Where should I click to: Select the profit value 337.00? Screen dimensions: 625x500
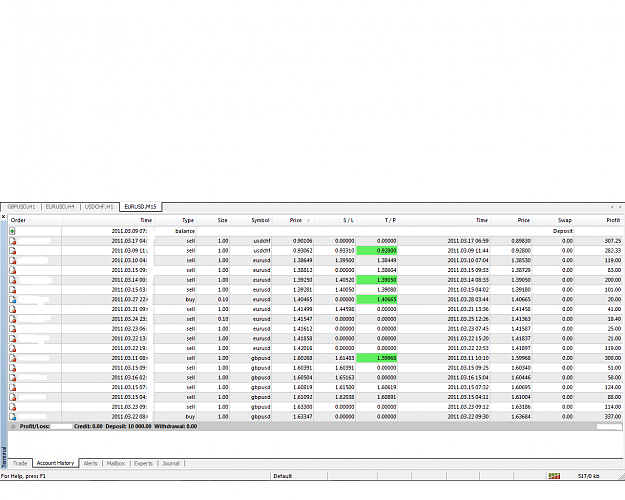pos(613,417)
